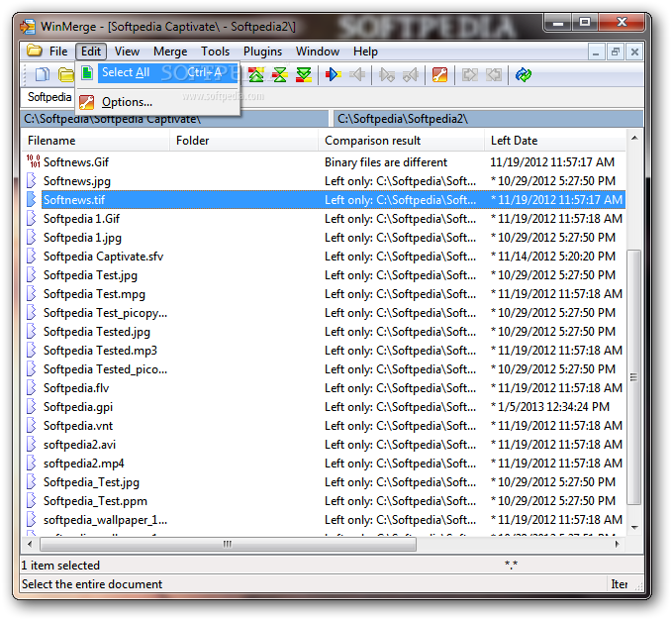Open Options from the toolbar wrench icon
Screen dimensions: 672x620
pos(439,74)
